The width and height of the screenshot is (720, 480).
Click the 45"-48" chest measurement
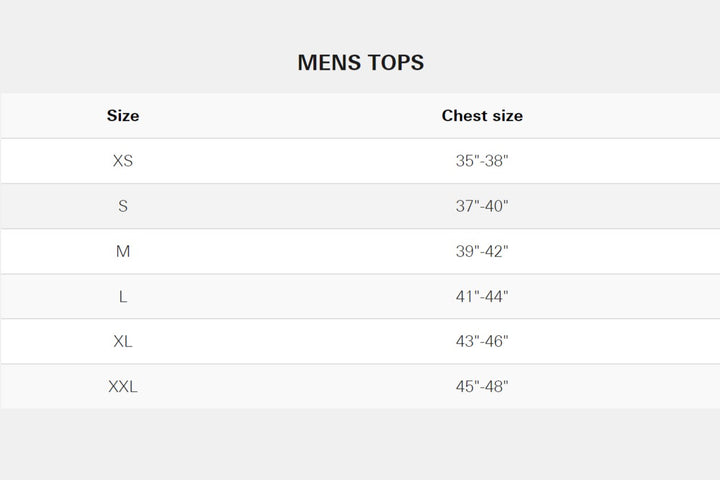click(482, 386)
